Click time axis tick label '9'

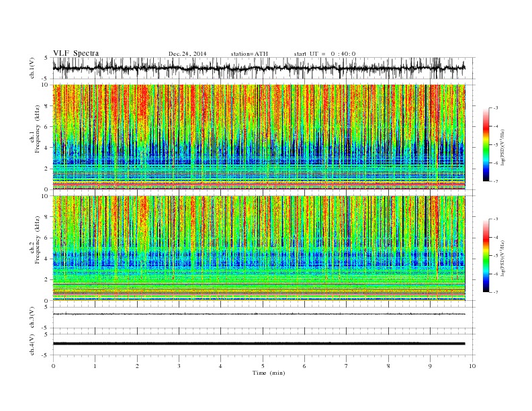point(430,366)
